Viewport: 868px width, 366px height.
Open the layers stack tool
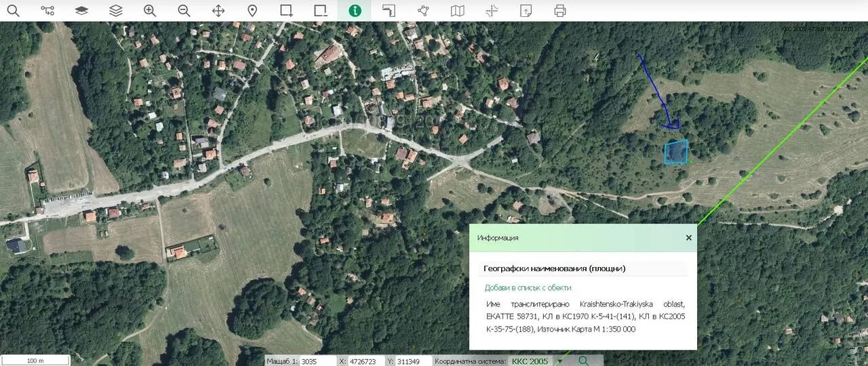pos(116,11)
